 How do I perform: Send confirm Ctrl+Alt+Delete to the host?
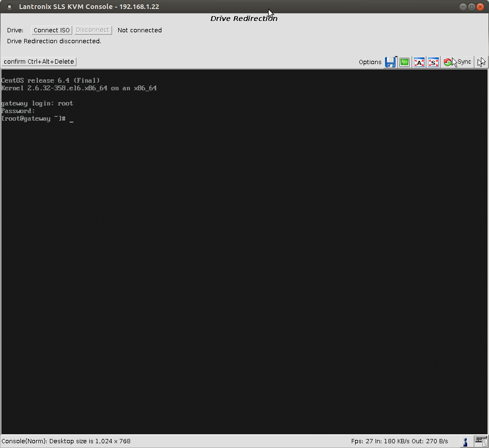click(x=39, y=62)
